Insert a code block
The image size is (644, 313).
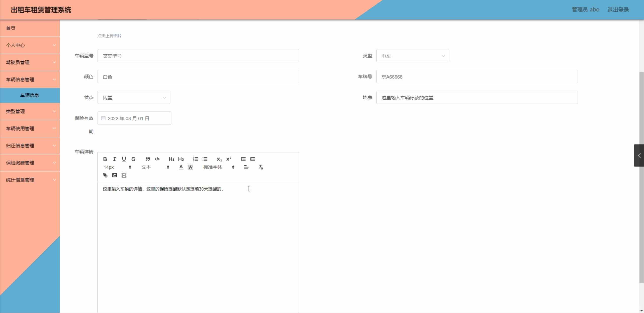pos(157,159)
